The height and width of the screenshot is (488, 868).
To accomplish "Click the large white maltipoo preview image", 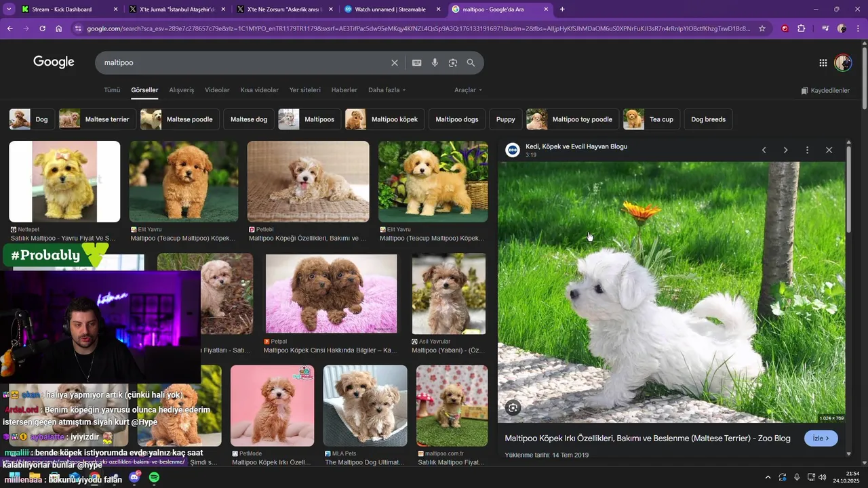I will [671, 292].
